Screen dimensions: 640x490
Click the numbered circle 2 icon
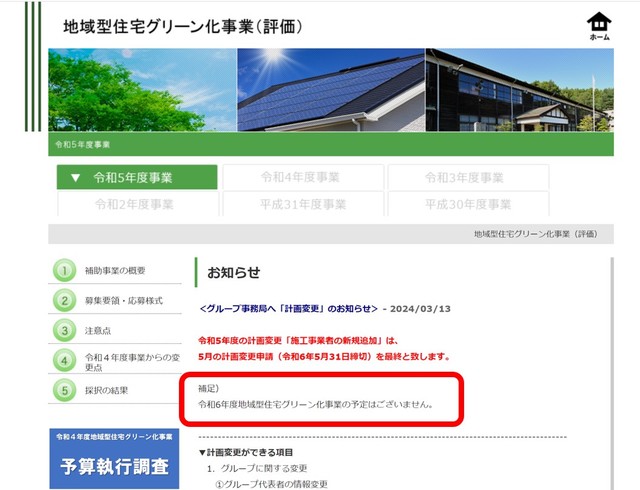(64, 300)
